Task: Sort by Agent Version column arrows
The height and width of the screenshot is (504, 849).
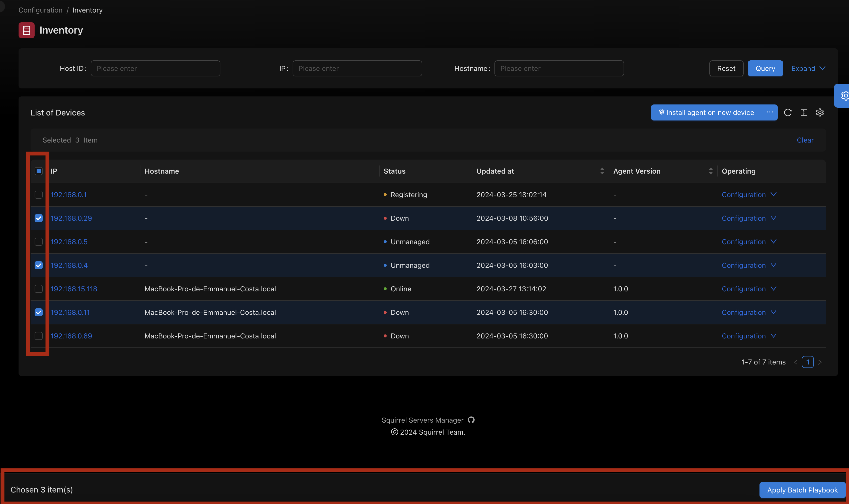Action: pyautogui.click(x=710, y=171)
